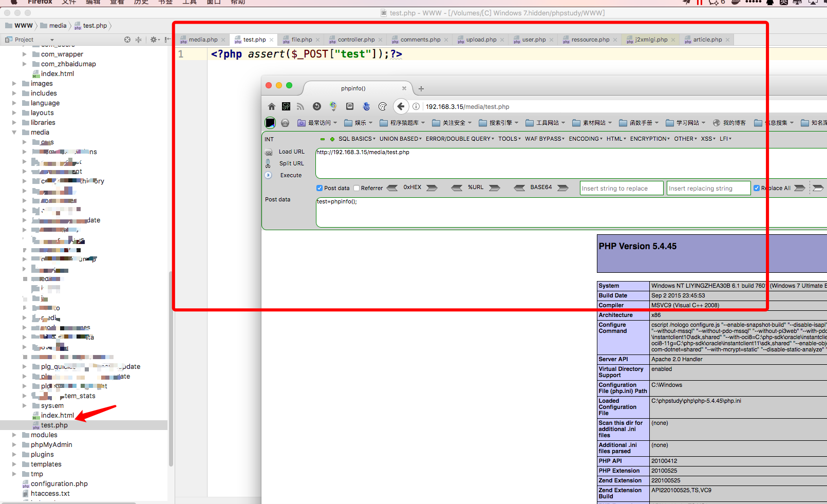Click the Load URL icon in HackBar
827x504 pixels.
click(x=268, y=152)
